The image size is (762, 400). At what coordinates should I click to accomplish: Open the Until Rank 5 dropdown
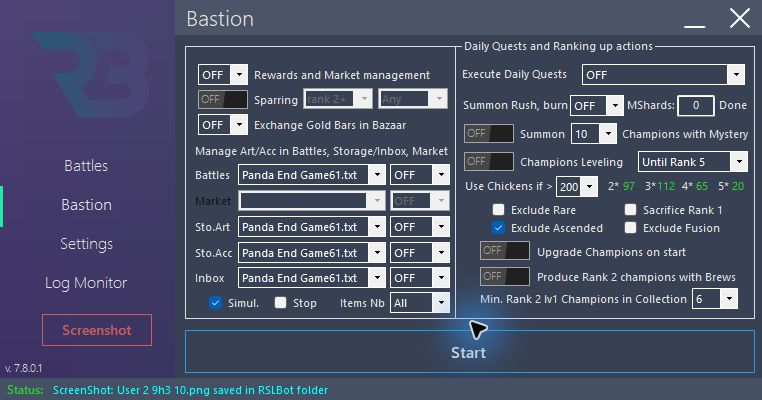(693, 162)
